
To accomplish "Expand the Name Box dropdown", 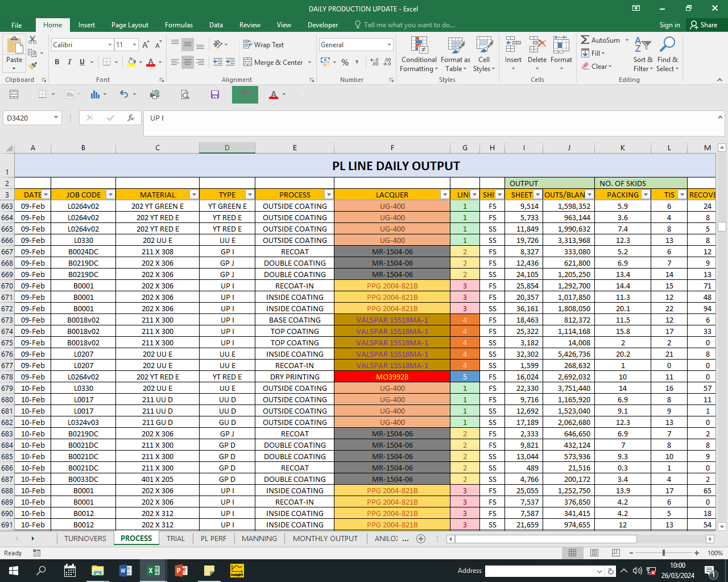I will [x=56, y=118].
